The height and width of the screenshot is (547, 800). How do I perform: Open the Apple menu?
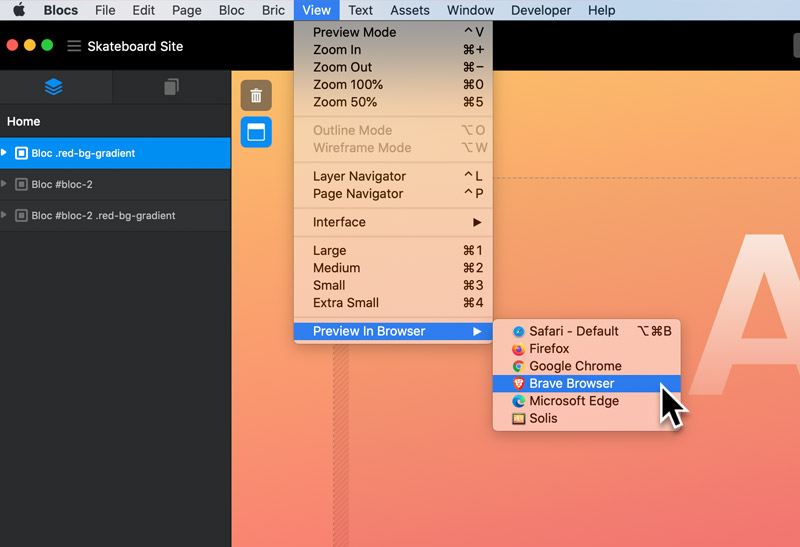(x=19, y=10)
